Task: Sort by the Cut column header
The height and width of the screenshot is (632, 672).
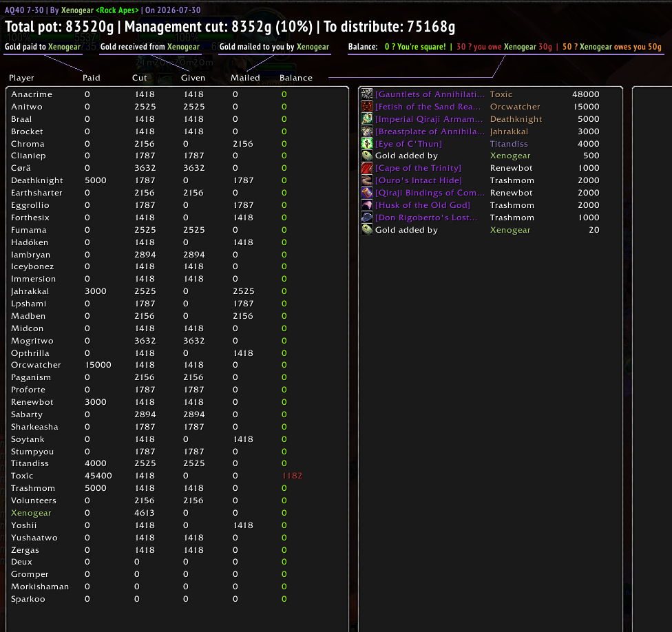Action: coord(139,78)
